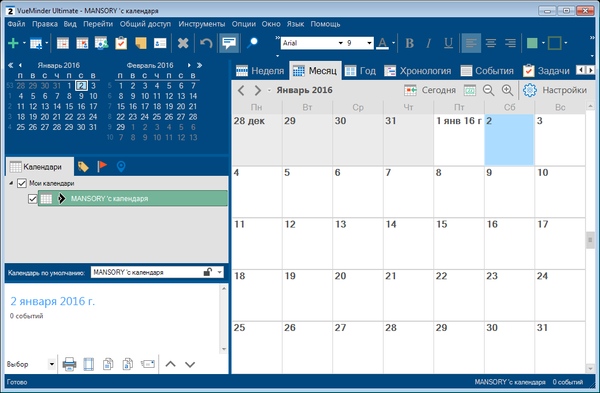The height and width of the screenshot is (393, 600).
Task: Switch to the Задачи tab
Action: (546, 71)
